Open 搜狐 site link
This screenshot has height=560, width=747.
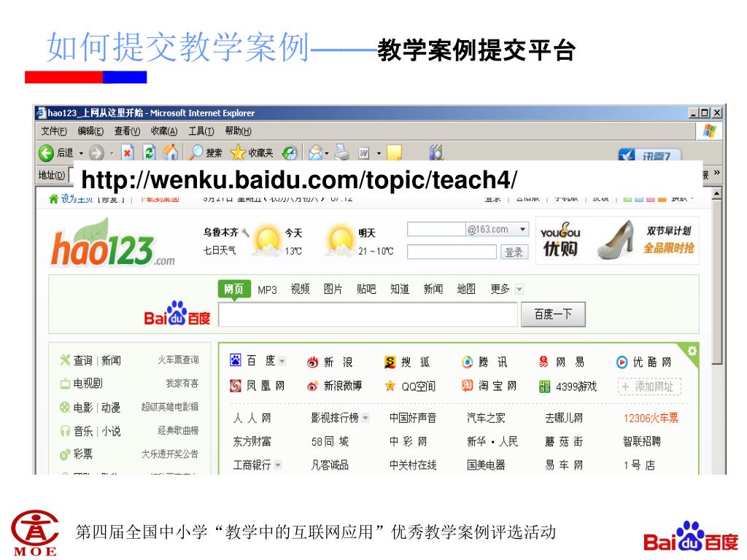click(407, 362)
